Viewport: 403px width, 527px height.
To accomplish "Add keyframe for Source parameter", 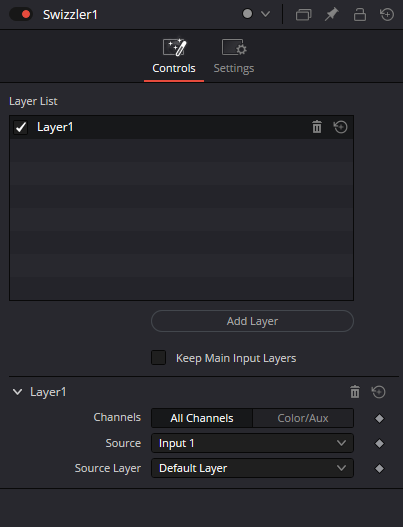I will [379, 443].
